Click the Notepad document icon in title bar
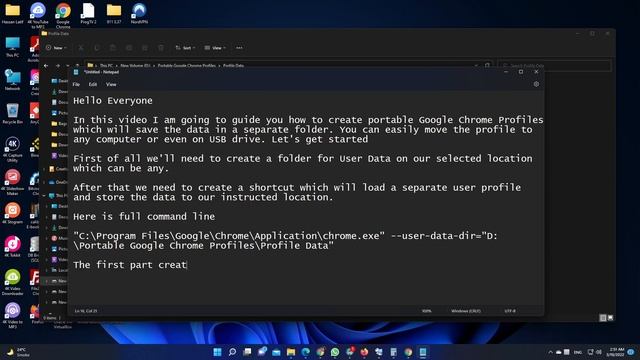Image resolution: width=640 pixels, height=360 pixels. click(x=76, y=72)
